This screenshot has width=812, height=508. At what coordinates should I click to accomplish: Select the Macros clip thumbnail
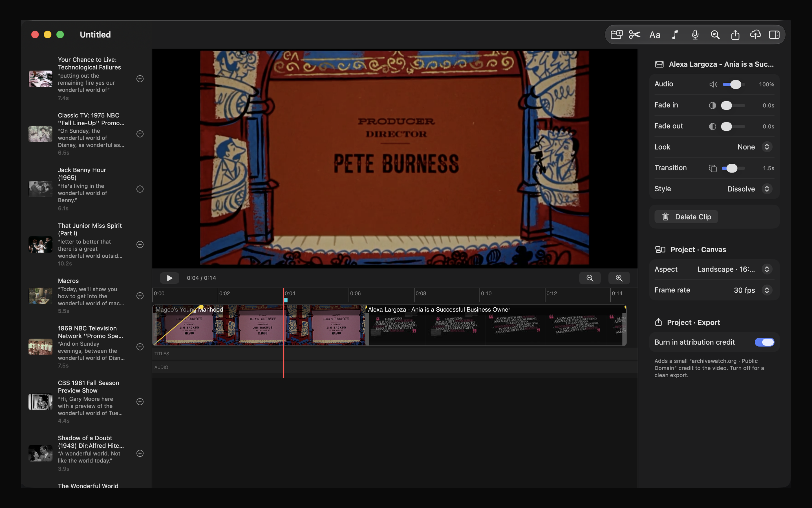pos(40,296)
